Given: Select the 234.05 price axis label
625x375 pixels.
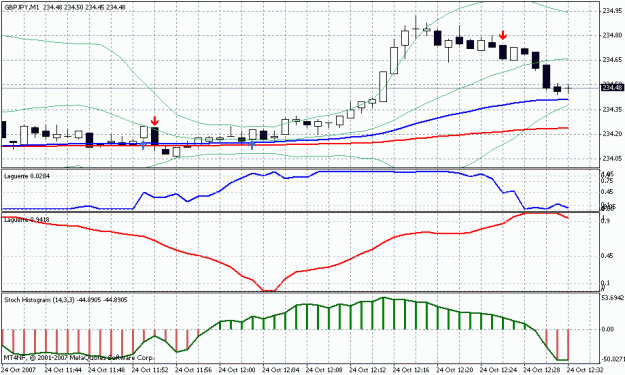Looking at the screenshot, I should click(x=612, y=159).
